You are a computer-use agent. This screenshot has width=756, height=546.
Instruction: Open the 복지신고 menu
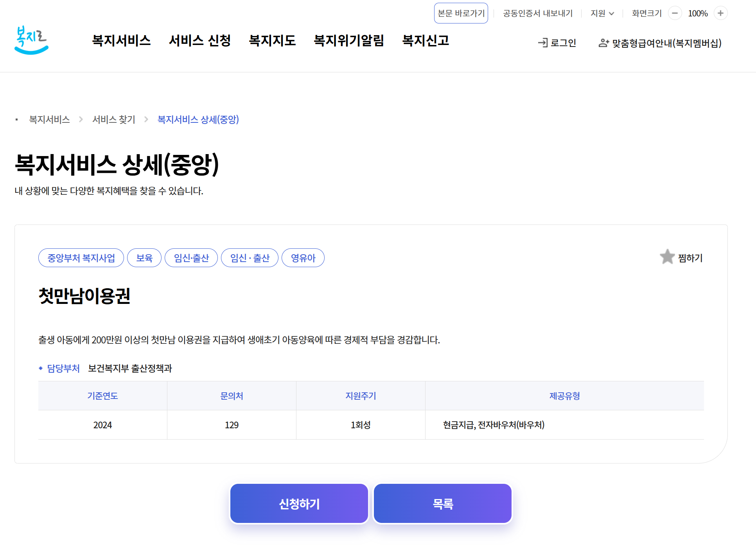(426, 41)
